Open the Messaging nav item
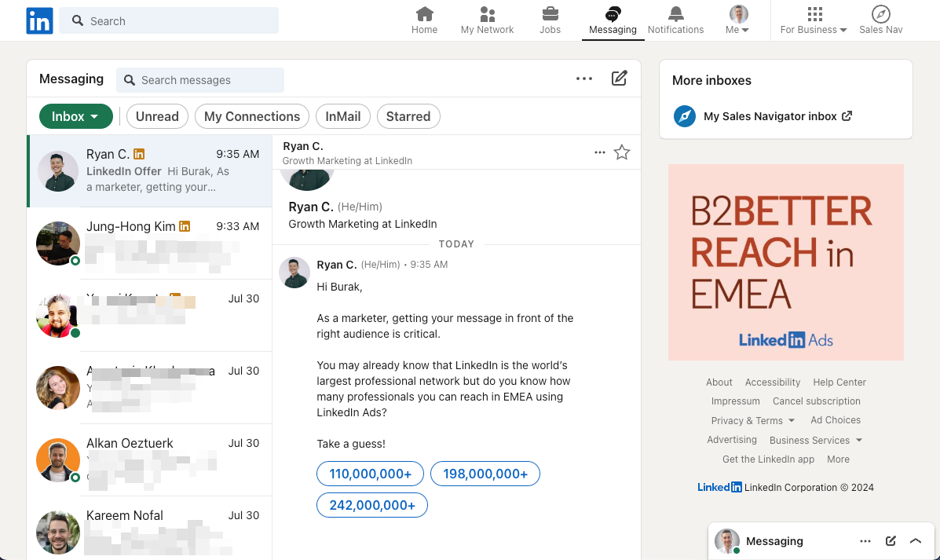Screen dimensions: 940x560 click(613, 20)
